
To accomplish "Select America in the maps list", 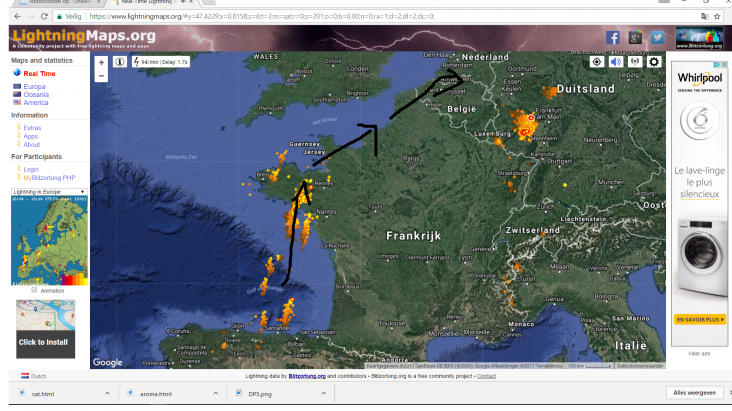I will (x=35, y=102).
